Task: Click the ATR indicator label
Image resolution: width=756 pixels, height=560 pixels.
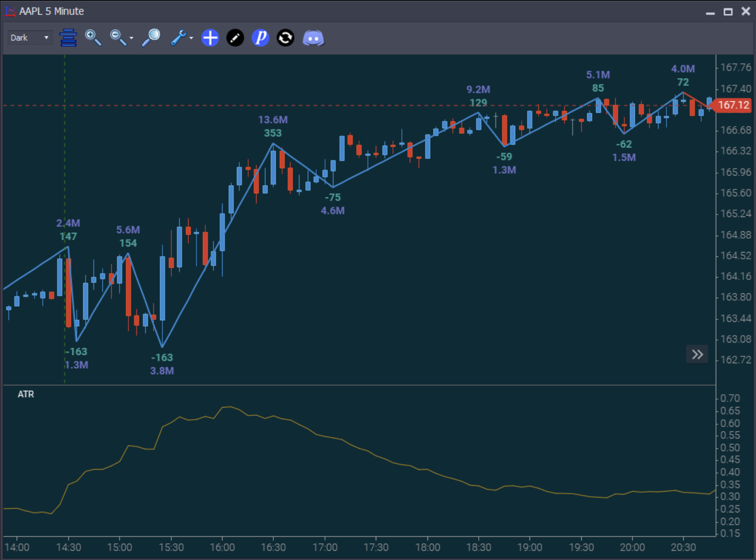Action: pos(26,394)
